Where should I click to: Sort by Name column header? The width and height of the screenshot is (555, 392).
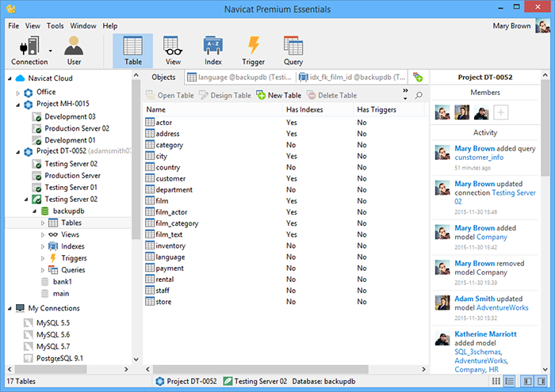click(212, 109)
